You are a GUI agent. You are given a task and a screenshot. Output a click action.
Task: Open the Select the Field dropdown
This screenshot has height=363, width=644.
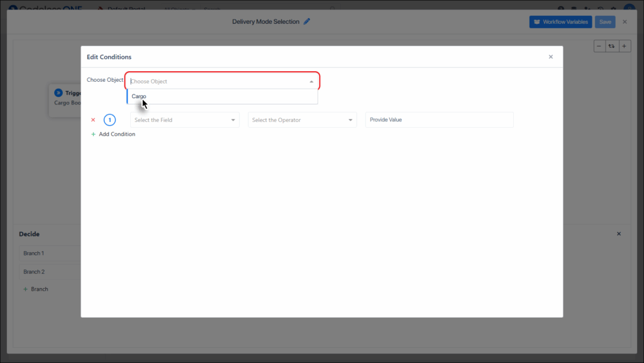pos(184,120)
